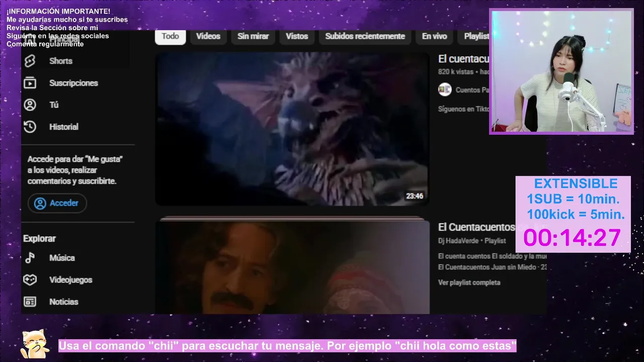Open the Juan sin Miedo playlist entry
This screenshot has width=644, height=362.
(492, 267)
